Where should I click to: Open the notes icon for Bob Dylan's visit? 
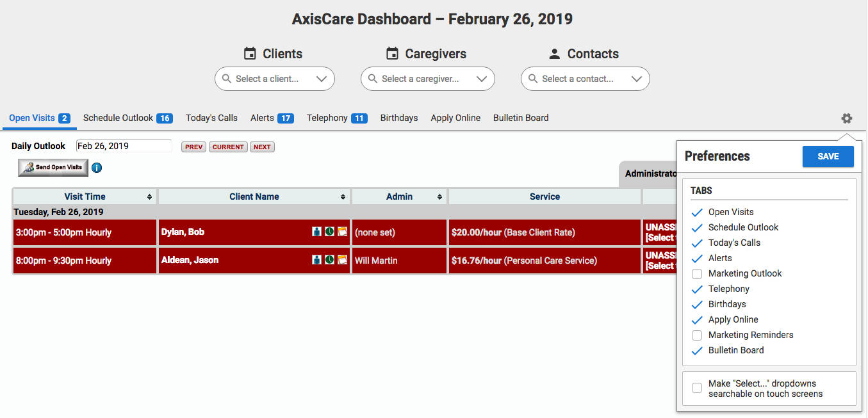(x=343, y=232)
